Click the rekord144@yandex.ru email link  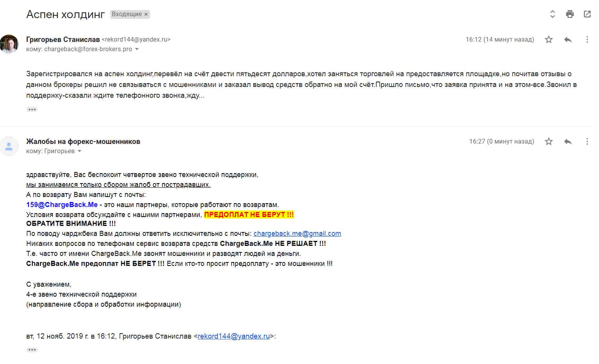(234, 336)
